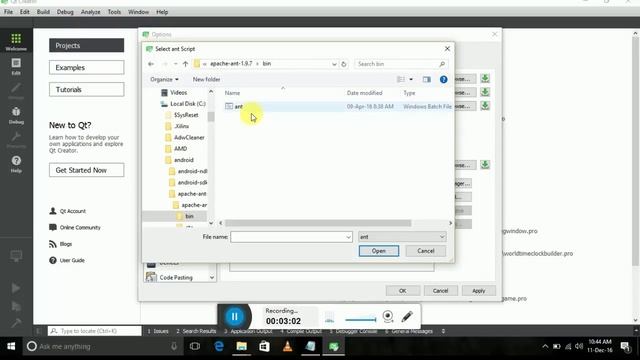Click Apply in the Options dialog

479,291
